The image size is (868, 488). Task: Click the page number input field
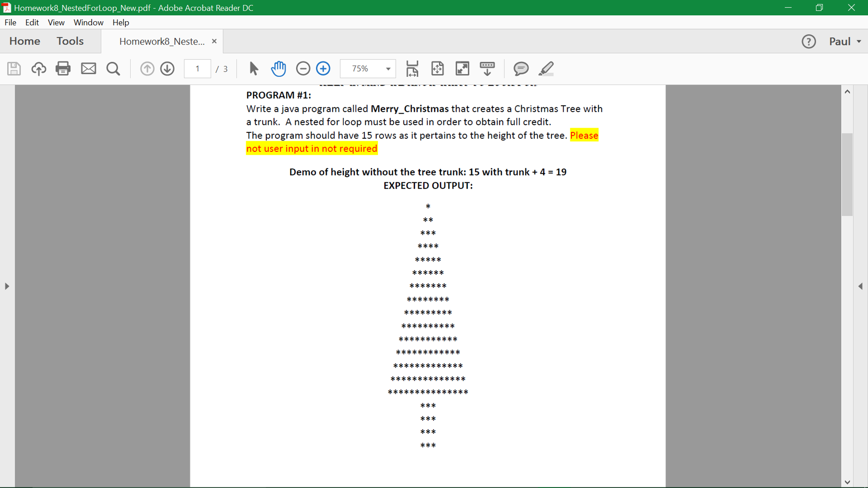(197, 69)
